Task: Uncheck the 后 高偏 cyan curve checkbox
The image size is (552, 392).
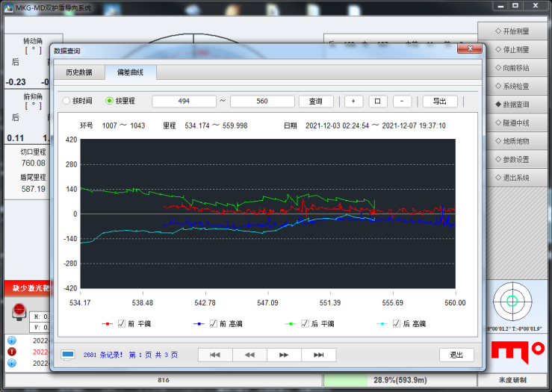Action: click(x=397, y=323)
